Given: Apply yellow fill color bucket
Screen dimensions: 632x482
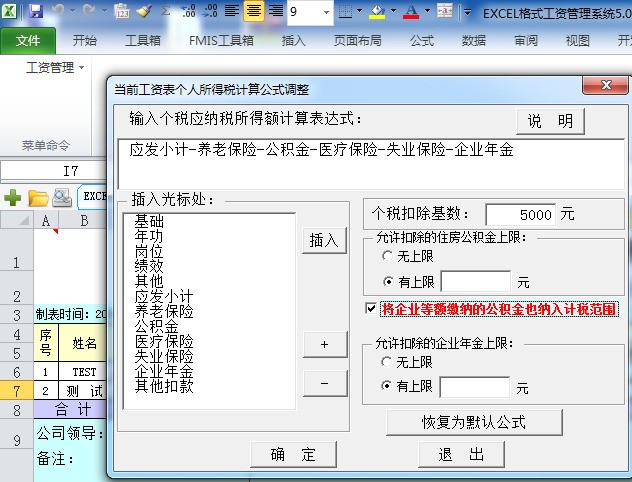Looking at the screenshot, I should (x=377, y=11).
